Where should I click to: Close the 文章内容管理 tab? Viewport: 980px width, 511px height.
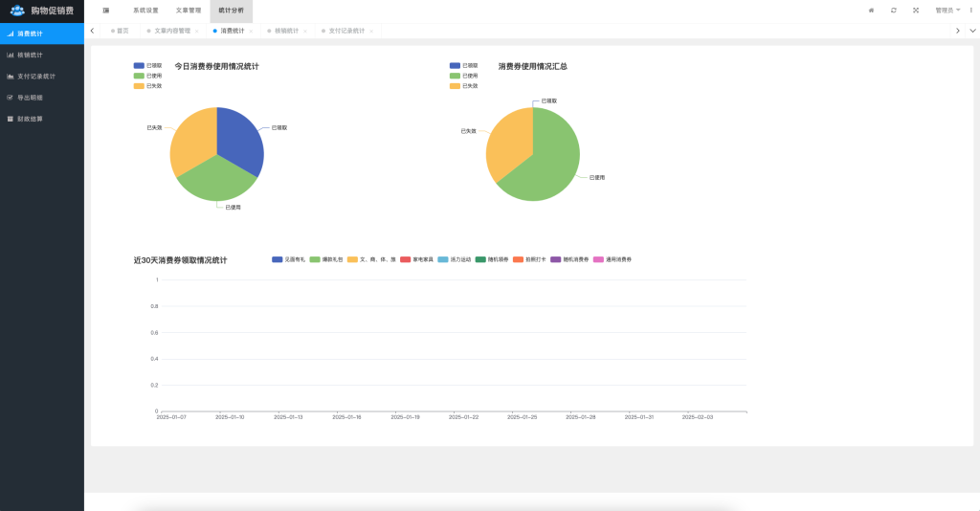(197, 31)
